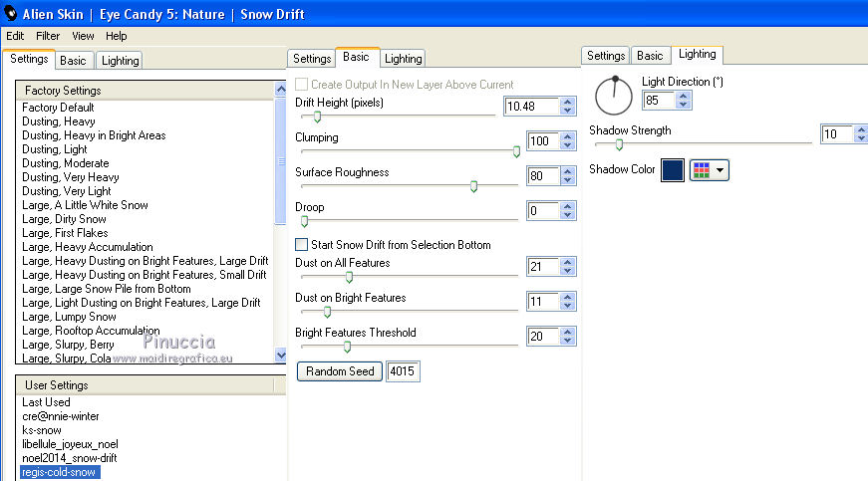Click the Drift Height slider handle

[x=317, y=117]
